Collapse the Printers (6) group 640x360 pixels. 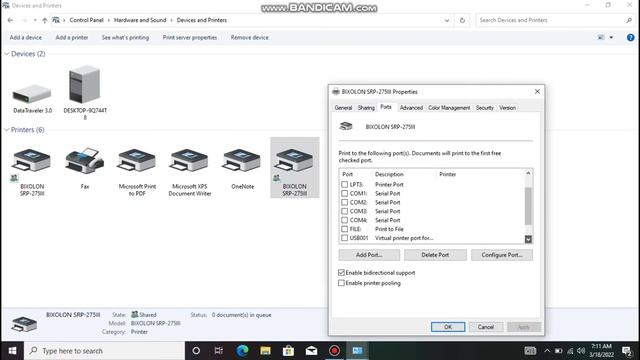tap(7, 130)
